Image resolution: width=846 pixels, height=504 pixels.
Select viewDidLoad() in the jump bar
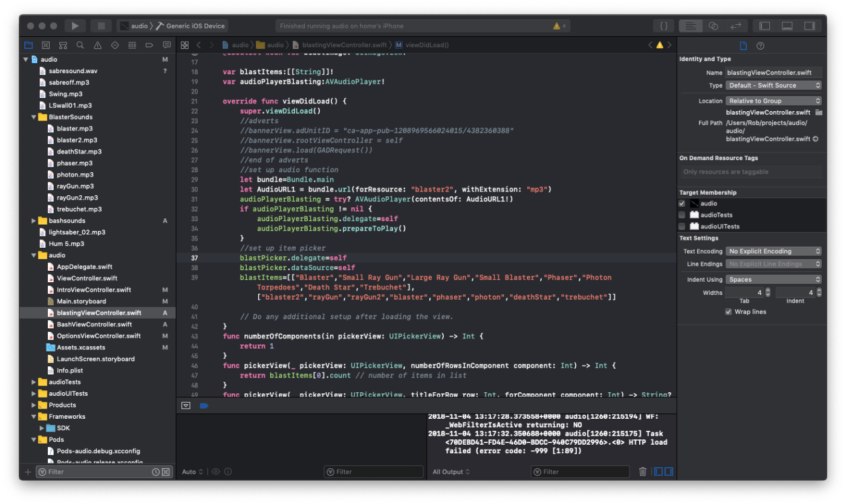pyautogui.click(x=426, y=45)
